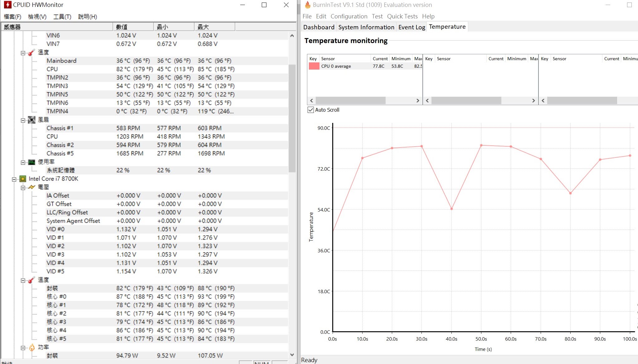The image size is (638, 364).
Task: Click the CPUID HWMonitor icon in the title bar
Action: pos(7,5)
